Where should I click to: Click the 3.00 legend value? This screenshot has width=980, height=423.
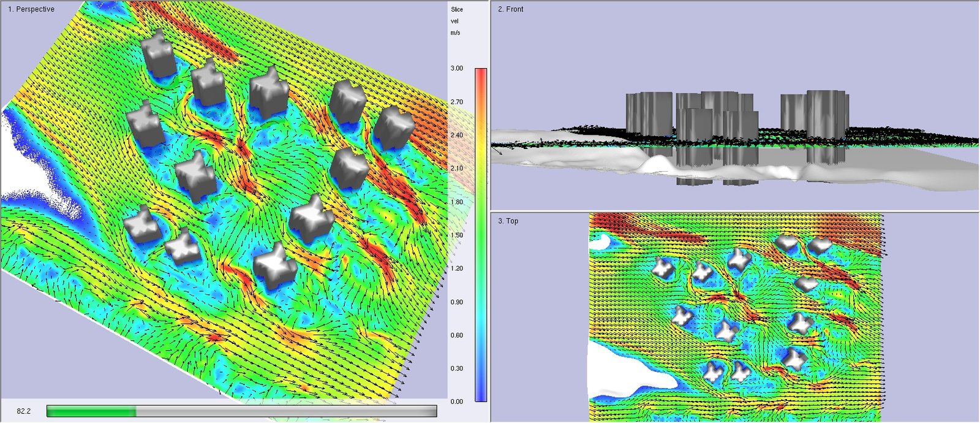point(457,68)
